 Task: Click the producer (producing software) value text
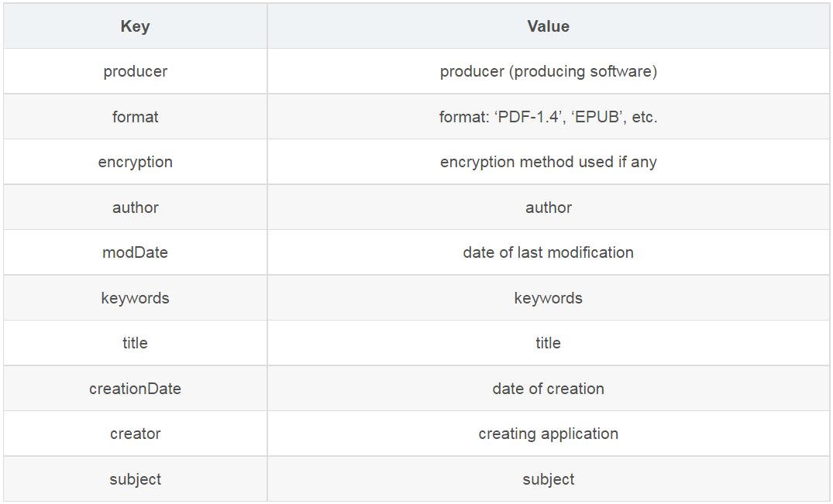click(x=548, y=71)
